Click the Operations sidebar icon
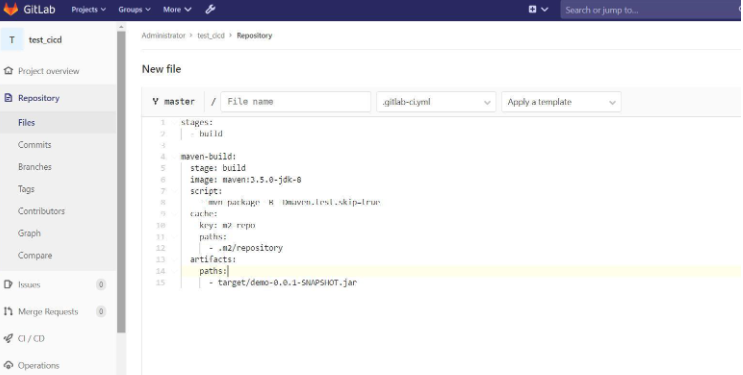 coord(8,366)
